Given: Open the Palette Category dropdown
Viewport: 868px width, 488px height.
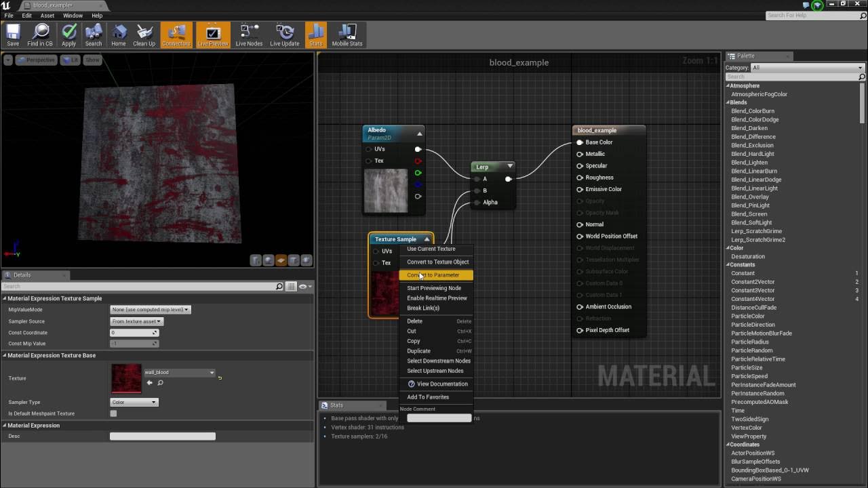Looking at the screenshot, I should (x=807, y=68).
